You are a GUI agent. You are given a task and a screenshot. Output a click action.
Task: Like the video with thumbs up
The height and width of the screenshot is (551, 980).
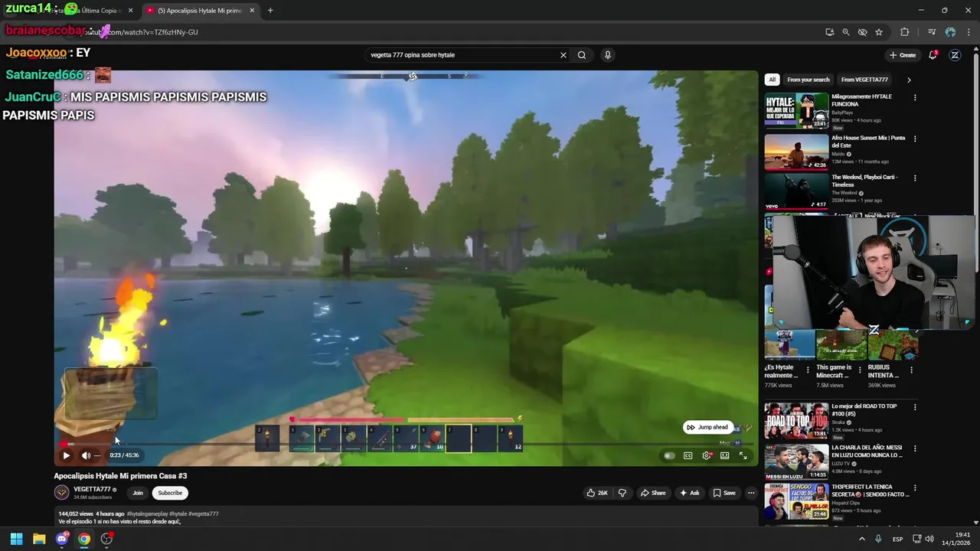(x=597, y=493)
